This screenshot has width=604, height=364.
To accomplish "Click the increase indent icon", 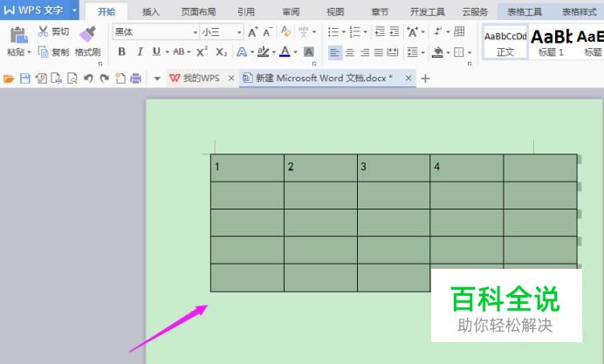I will click(394, 31).
